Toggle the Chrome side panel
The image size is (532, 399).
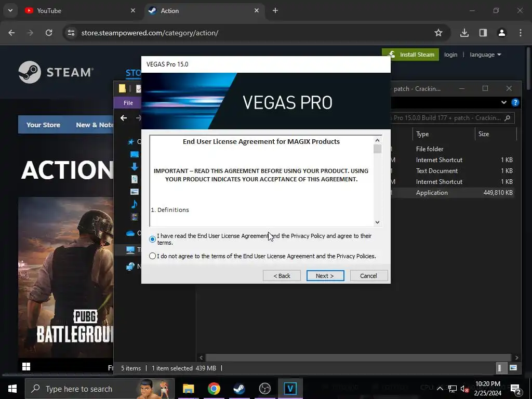pyautogui.click(x=483, y=33)
